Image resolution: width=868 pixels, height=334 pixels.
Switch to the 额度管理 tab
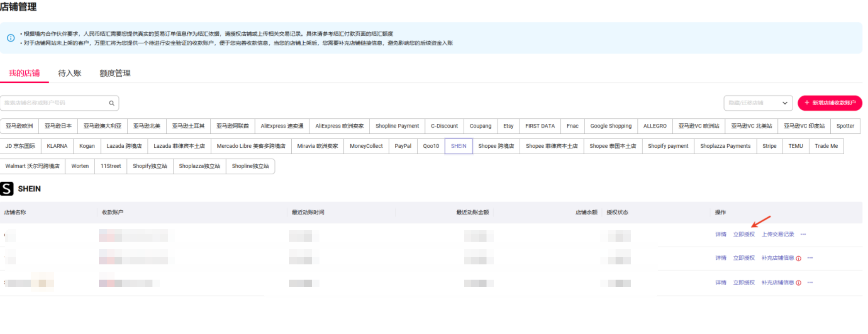115,73
